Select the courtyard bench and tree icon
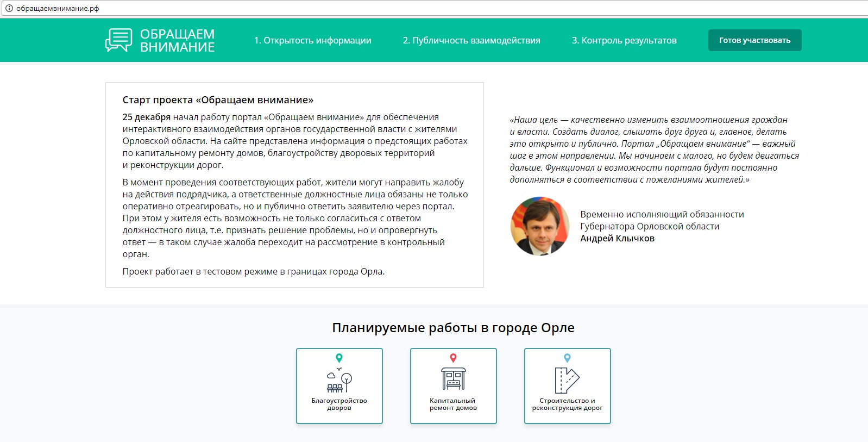Screen dimensions: 868x442 tap(339, 380)
